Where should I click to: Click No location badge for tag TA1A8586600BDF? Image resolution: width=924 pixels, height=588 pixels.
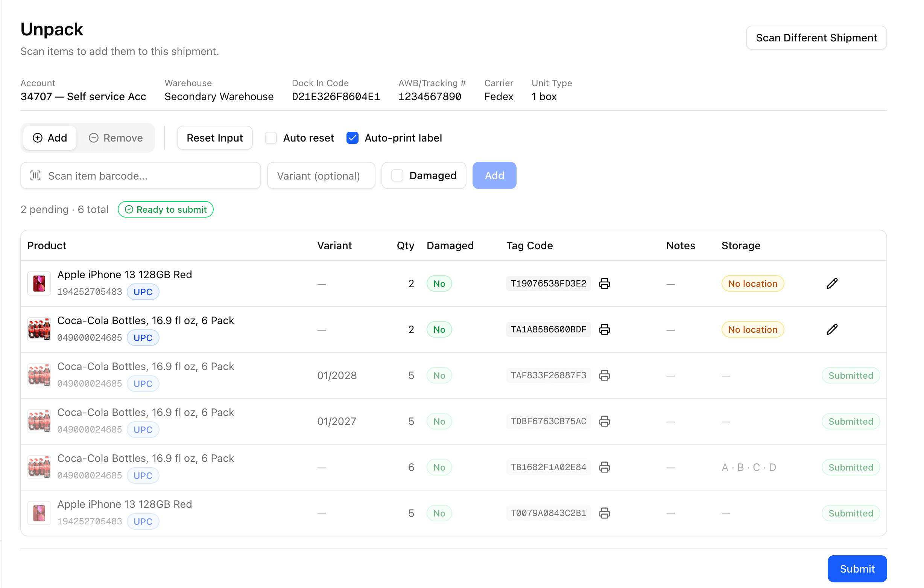[752, 329]
